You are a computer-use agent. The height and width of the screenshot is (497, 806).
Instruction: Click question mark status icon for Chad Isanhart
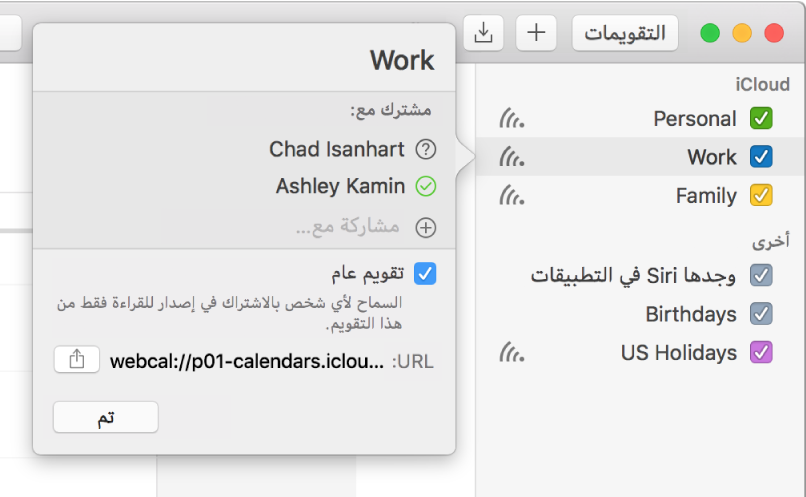coord(426,150)
